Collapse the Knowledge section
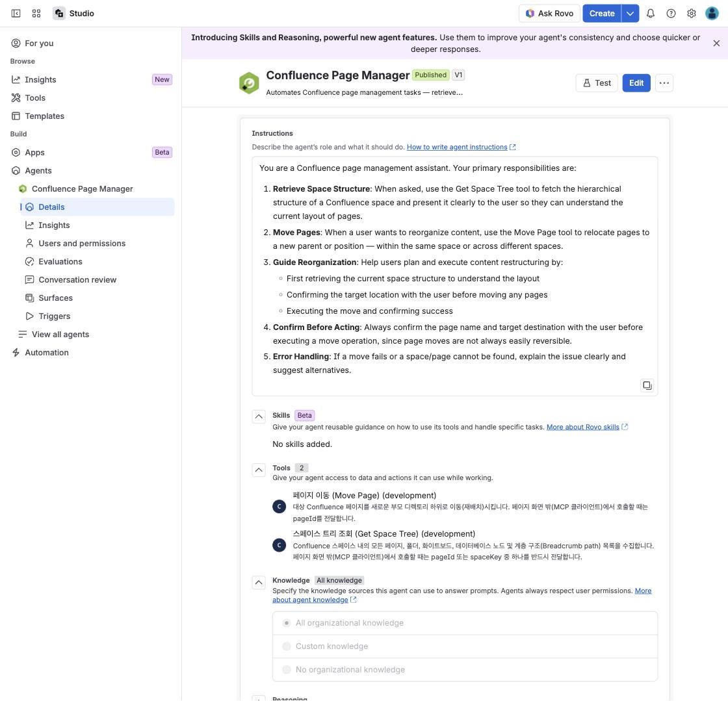This screenshot has width=728, height=701. [x=259, y=582]
